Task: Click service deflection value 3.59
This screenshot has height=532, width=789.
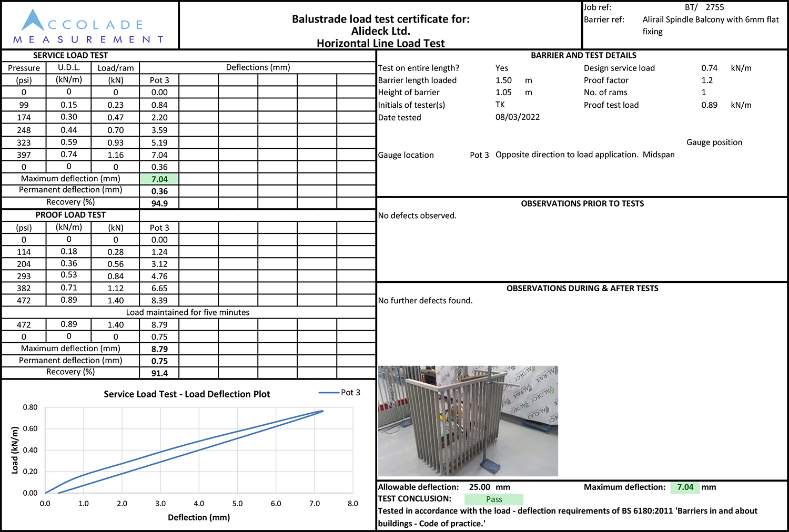Action: (x=159, y=130)
